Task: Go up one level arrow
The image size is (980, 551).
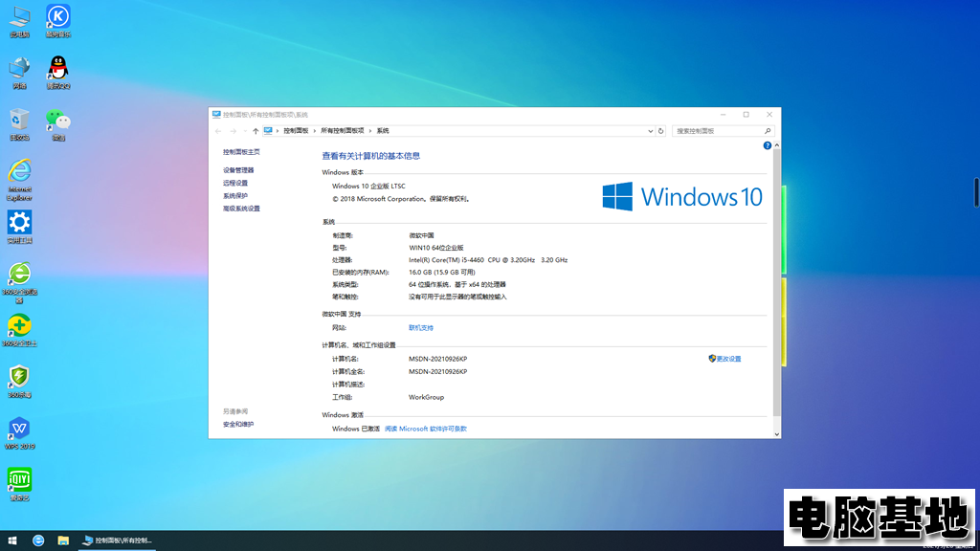Action: (x=256, y=131)
